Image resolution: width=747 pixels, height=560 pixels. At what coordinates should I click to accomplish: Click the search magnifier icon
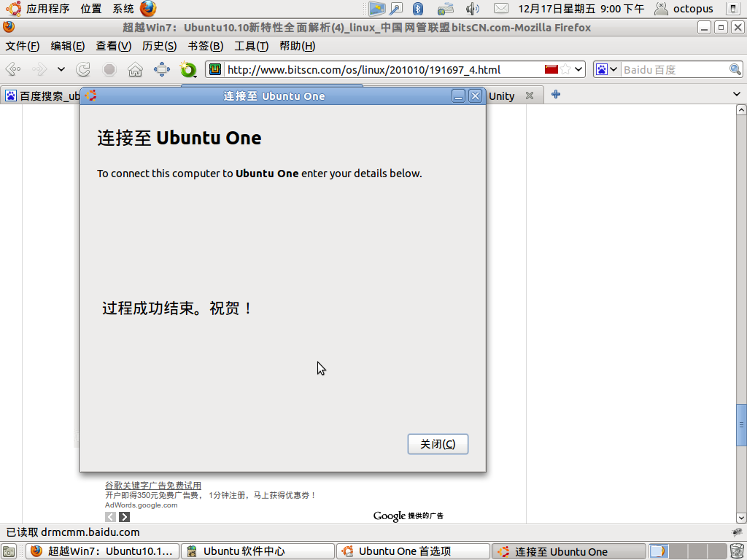pyautogui.click(x=735, y=69)
